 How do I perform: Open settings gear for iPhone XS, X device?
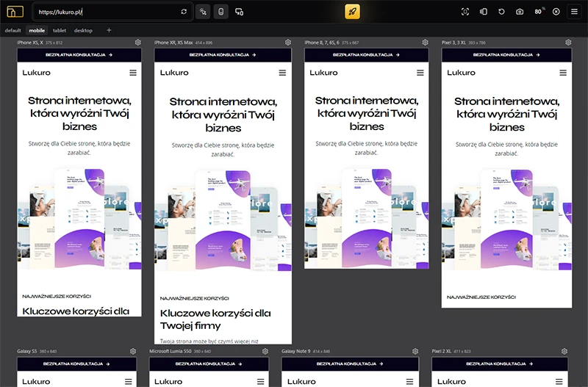click(137, 43)
